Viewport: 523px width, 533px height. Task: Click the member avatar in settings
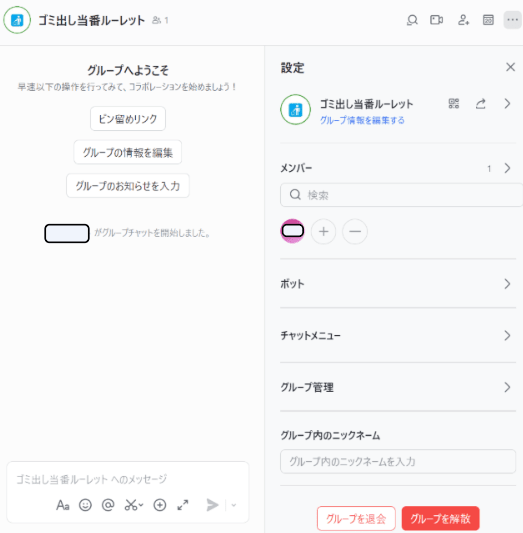point(292,231)
